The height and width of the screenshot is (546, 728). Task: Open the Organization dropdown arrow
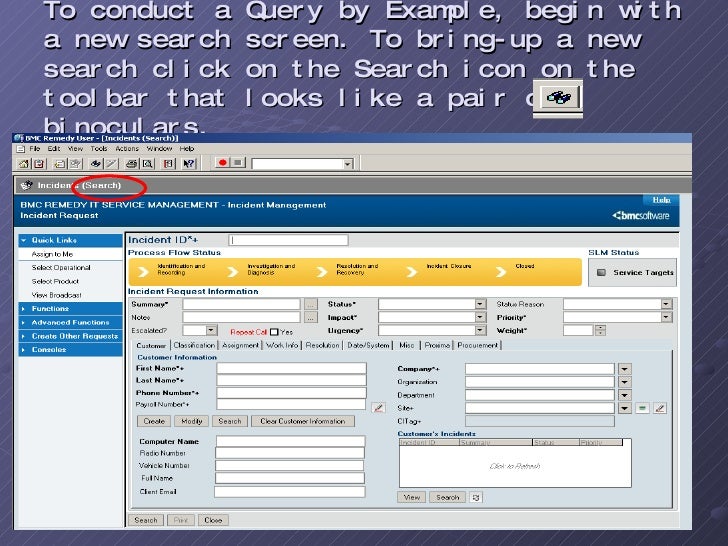[624, 382]
